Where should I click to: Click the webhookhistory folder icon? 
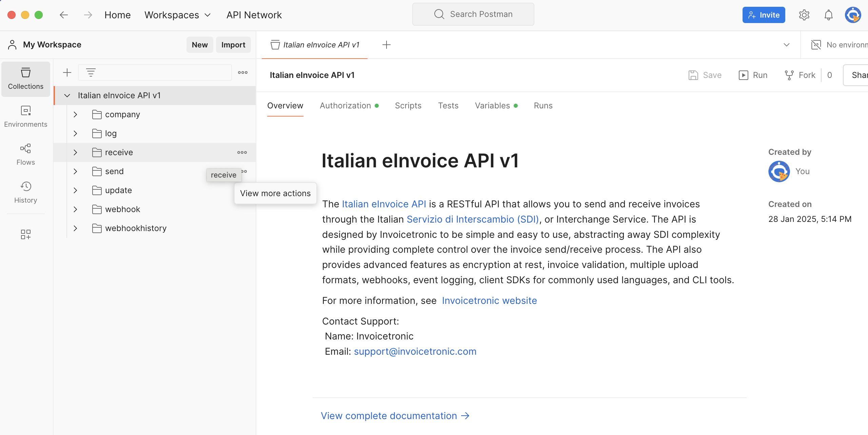tap(97, 228)
